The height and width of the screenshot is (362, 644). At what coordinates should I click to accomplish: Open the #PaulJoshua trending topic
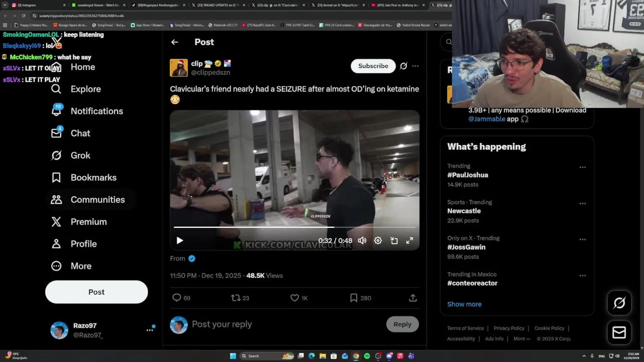point(467,175)
